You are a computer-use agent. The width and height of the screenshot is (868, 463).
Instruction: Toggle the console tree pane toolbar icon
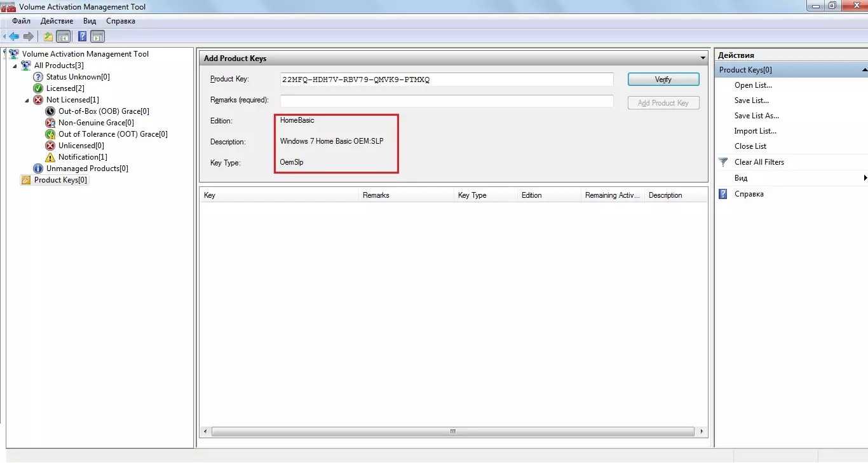[63, 36]
